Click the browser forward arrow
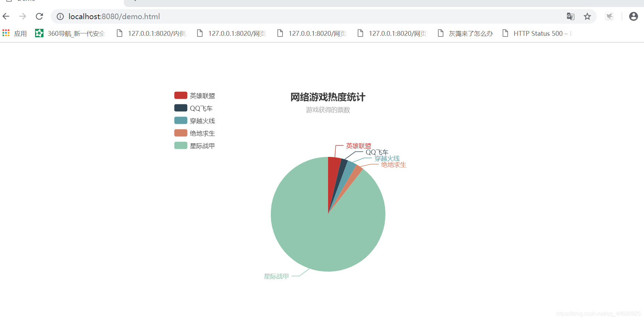The height and width of the screenshot is (320, 644). point(23,16)
